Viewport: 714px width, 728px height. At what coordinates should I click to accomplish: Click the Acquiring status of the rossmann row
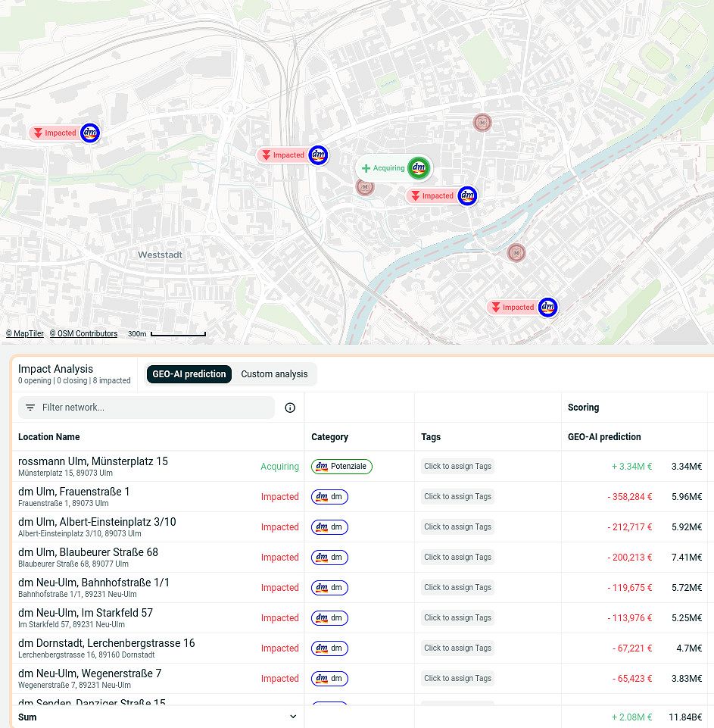[x=279, y=466]
